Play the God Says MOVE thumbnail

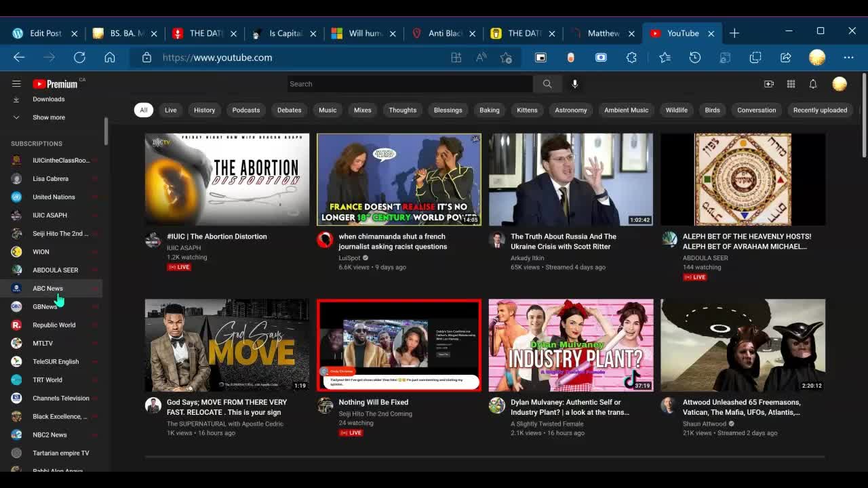click(227, 345)
